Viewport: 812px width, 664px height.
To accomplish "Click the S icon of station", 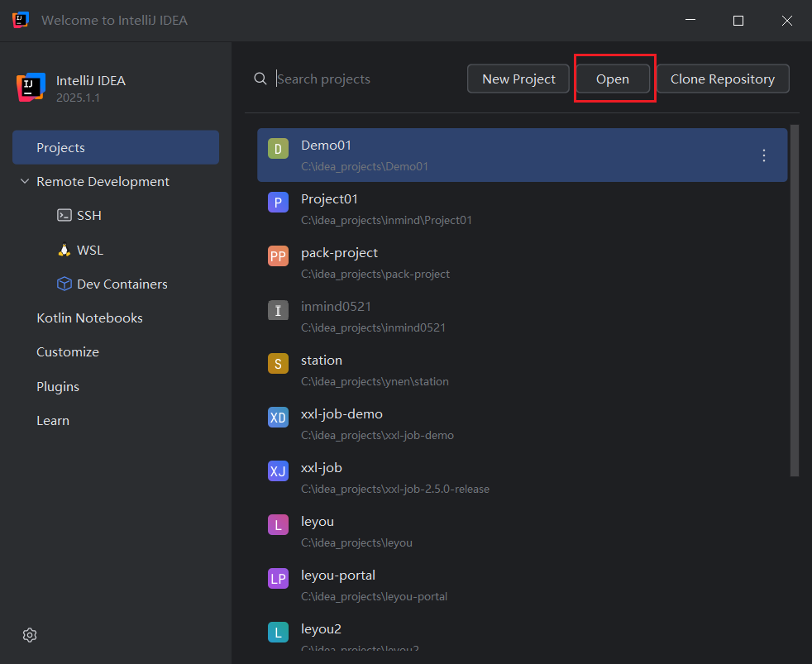I will (278, 364).
